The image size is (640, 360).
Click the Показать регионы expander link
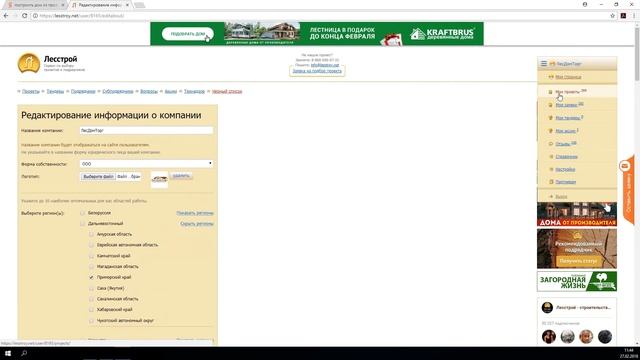click(195, 213)
